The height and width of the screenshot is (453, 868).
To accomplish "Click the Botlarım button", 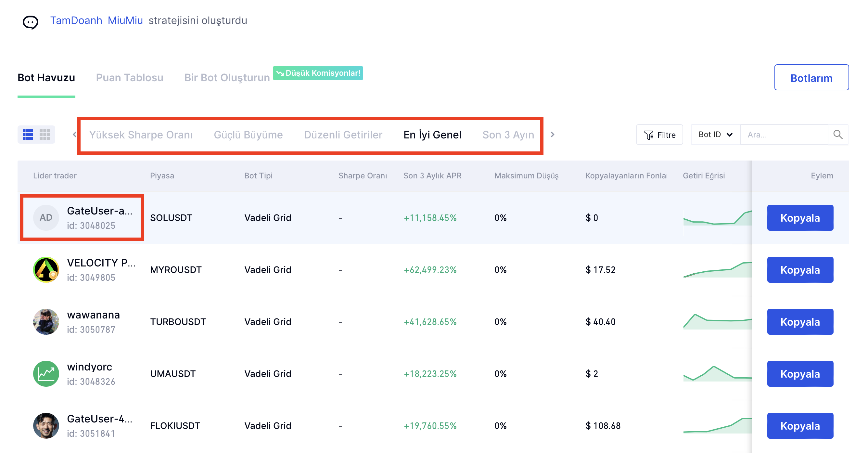I will pyautogui.click(x=811, y=78).
